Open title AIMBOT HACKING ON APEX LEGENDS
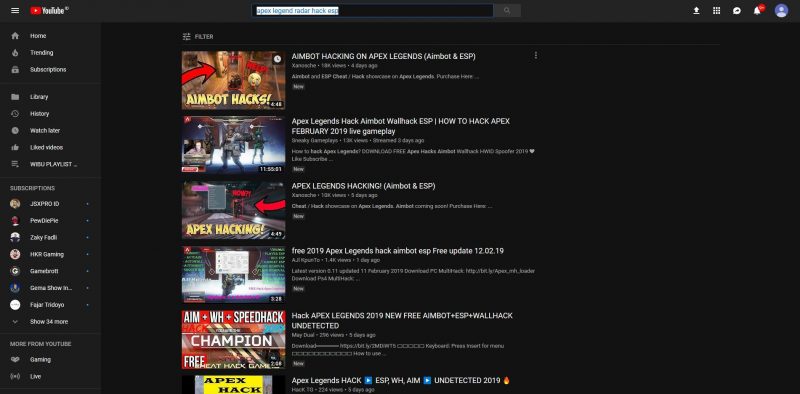Viewport: 800px width, 394px height. tap(384, 57)
